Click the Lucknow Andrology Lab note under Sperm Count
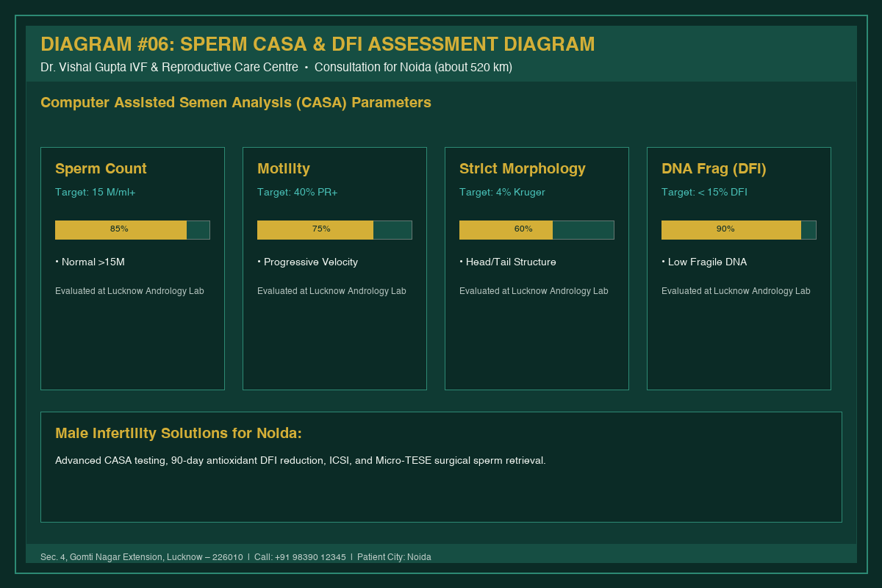 pos(129,291)
